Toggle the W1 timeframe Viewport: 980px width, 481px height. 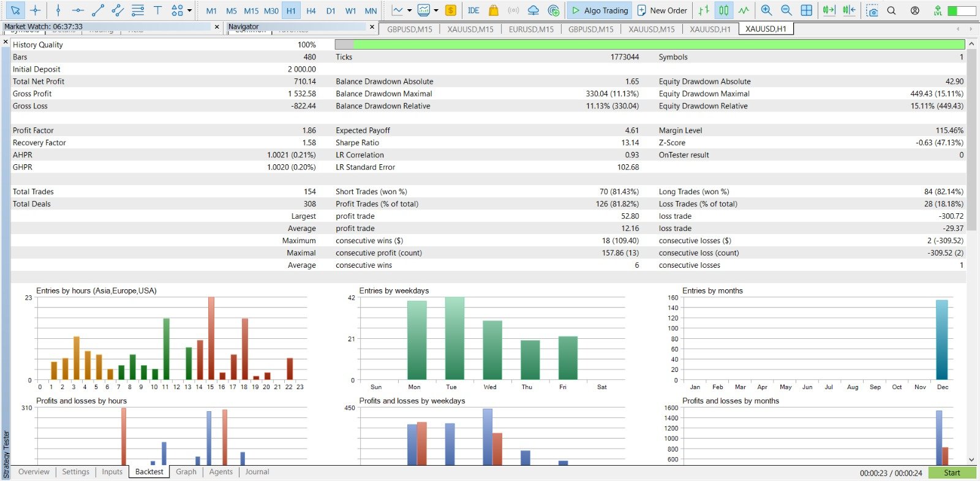coord(351,11)
